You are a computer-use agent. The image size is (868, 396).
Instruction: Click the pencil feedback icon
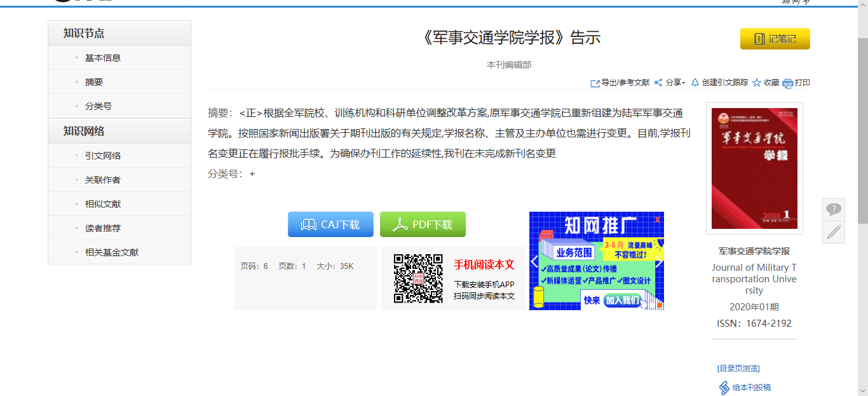pyautogui.click(x=834, y=232)
